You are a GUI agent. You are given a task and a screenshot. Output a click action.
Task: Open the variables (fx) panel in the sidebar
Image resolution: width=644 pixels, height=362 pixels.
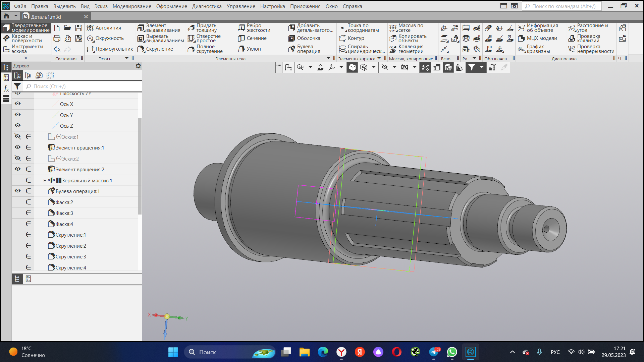click(6, 88)
